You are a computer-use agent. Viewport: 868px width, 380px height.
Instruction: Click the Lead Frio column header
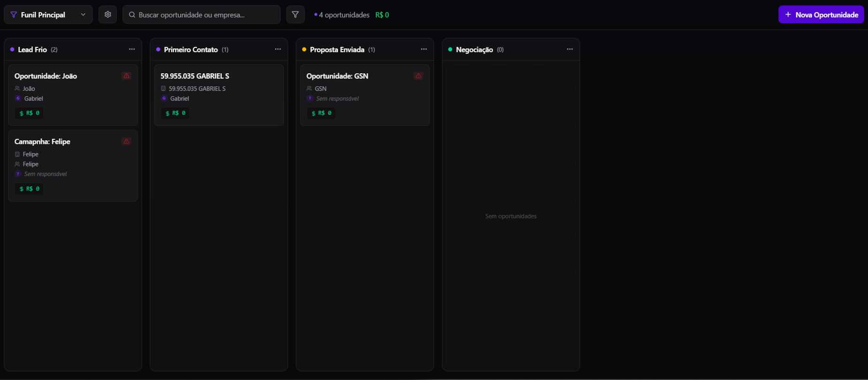pyautogui.click(x=32, y=50)
